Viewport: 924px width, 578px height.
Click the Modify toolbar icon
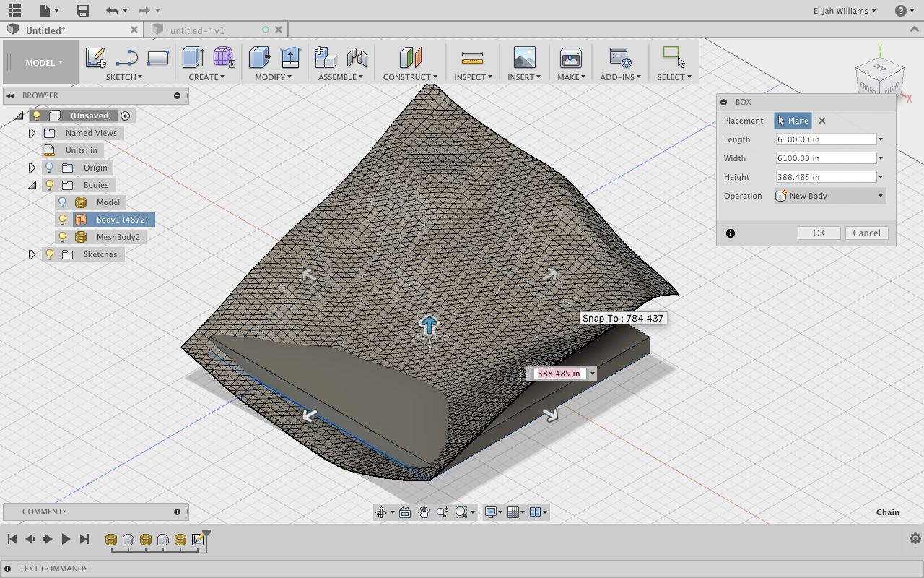pos(260,57)
